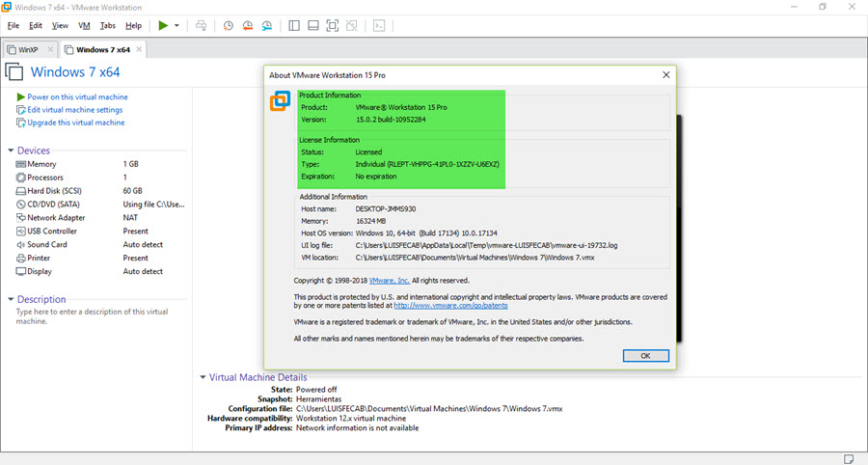Toggle the library sidebar view icon

click(294, 25)
